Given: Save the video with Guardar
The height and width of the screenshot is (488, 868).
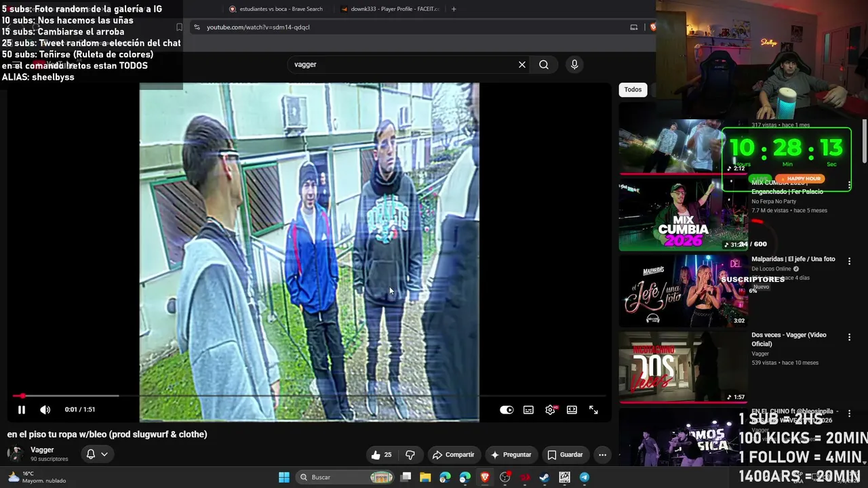Looking at the screenshot, I should tap(565, 455).
